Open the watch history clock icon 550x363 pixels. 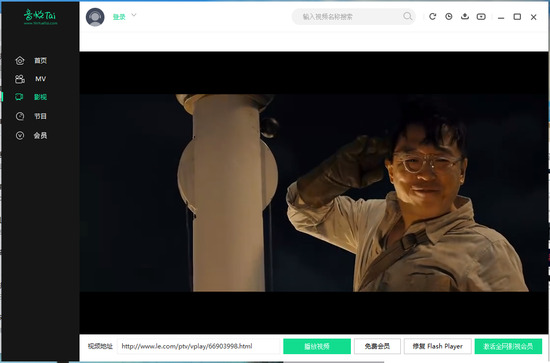click(x=449, y=16)
